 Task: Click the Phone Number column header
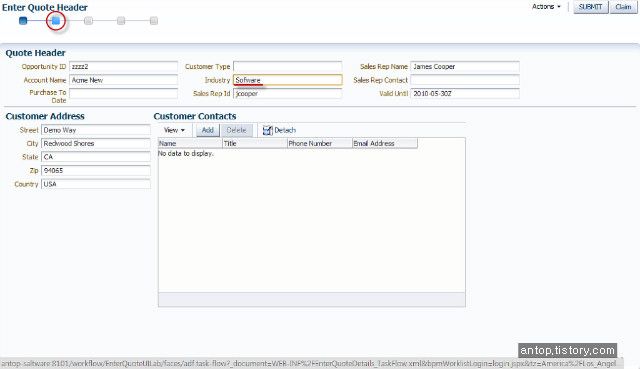coord(320,143)
